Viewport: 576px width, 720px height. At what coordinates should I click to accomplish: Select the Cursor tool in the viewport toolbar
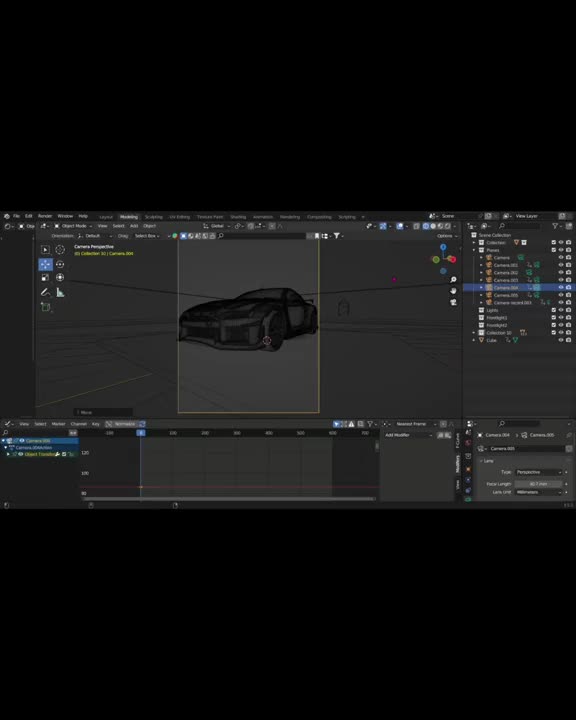click(60, 250)
